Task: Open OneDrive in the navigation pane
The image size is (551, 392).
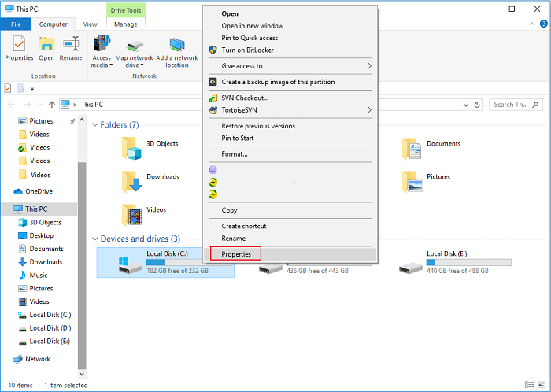Action: point(39,191)
